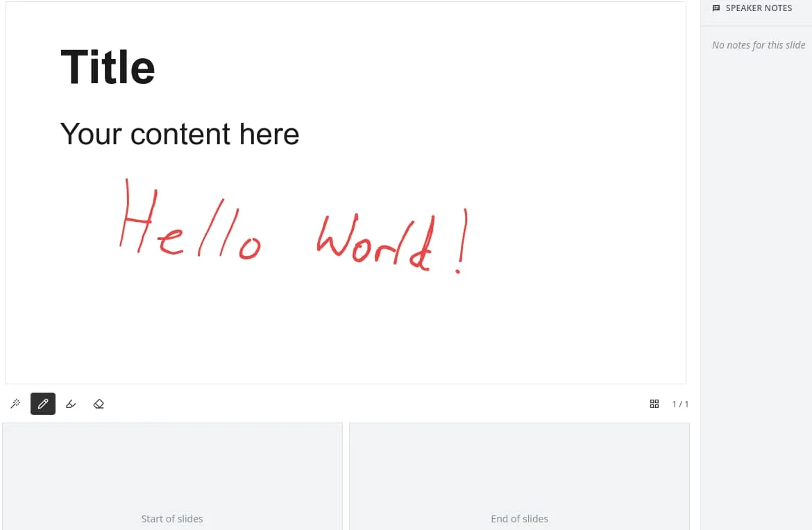
Task: Click the 1 / 1 slide counter
Action: tap(680, 404)
